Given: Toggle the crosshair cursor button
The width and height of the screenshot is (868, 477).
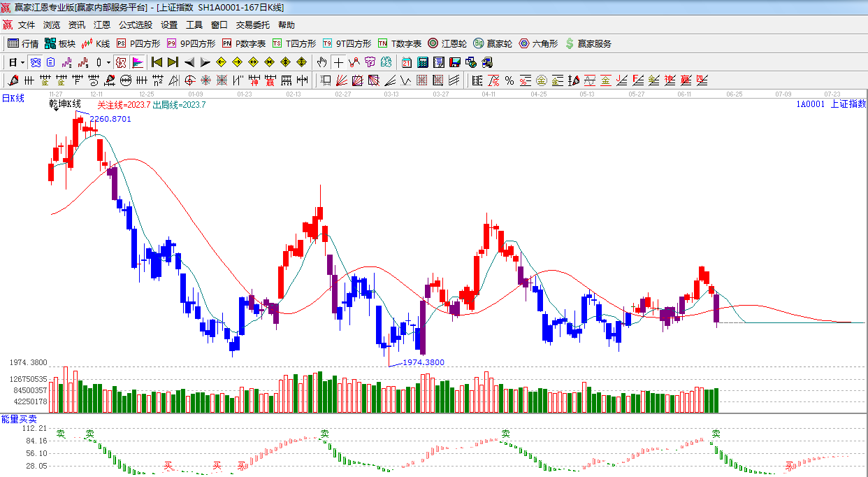Looking at the screenshot, I should click(338, 62).
